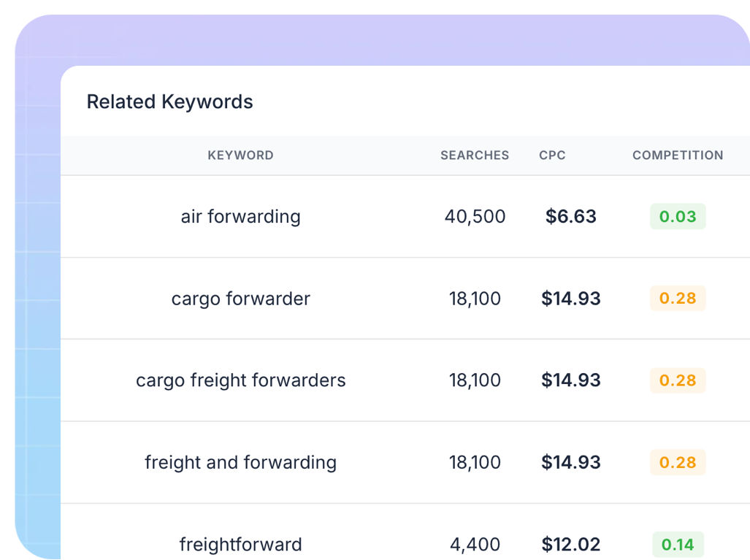Click the $6.63 CPC value
The width and height of the screenshot is (750, 560).
coord(571,217)
